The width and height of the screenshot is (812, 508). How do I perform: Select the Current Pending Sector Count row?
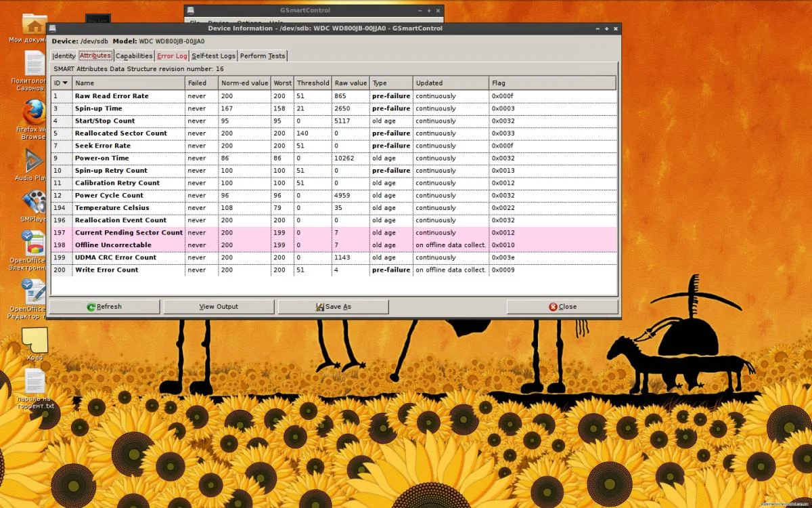click(x=334, y=232)
